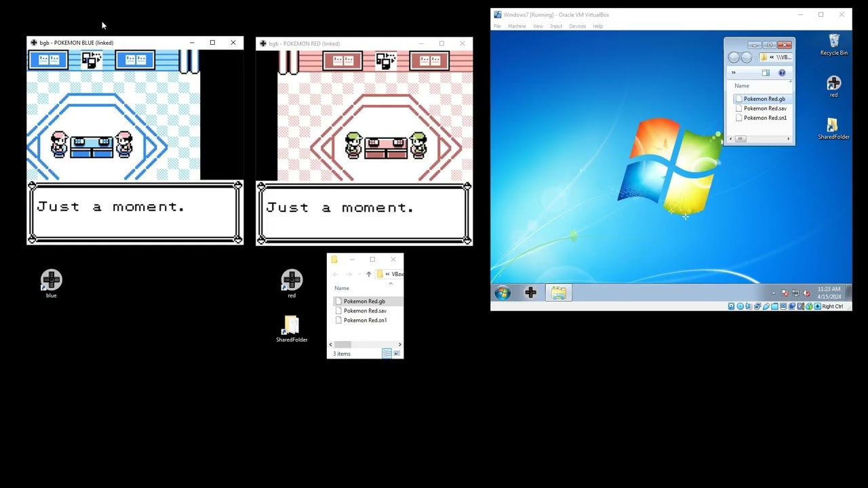Open recent locations dropdown in host Explorer
This screenshot has width=868, height=488.
tap(359, 274)
